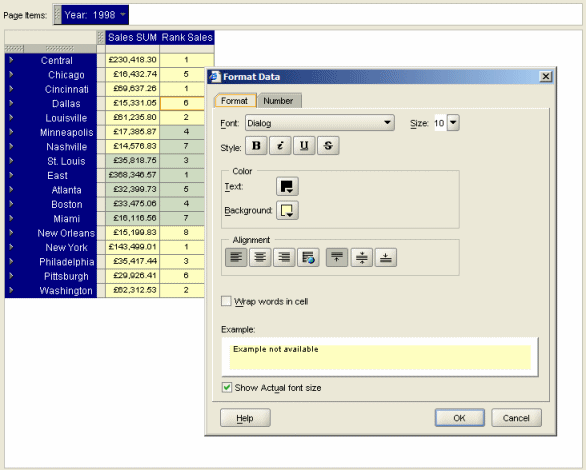Open the Background color picker
Screen dimensions: 586x470
pyautogui.click(x=287, y=210)
